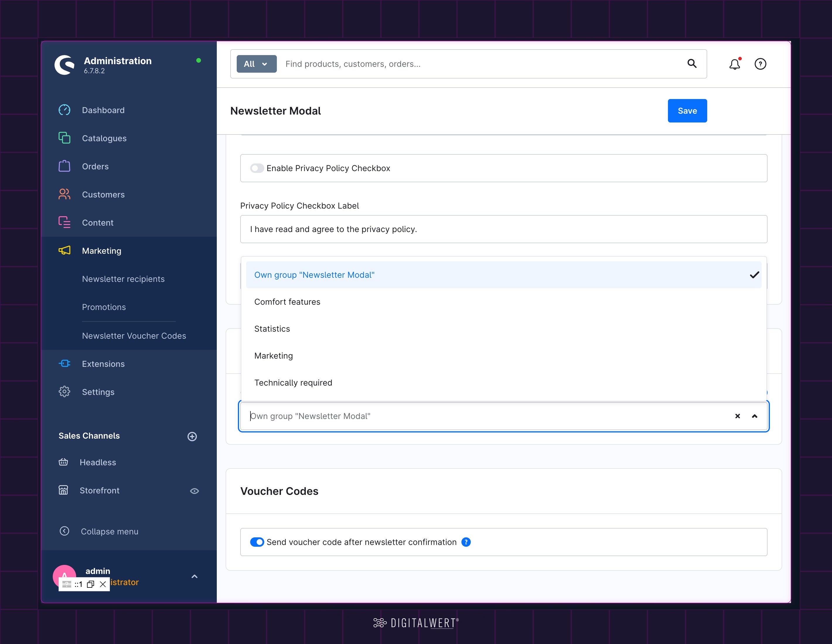Click the Save button
The height and width of the screenshot is (644, 832).
tap(687, 110)
